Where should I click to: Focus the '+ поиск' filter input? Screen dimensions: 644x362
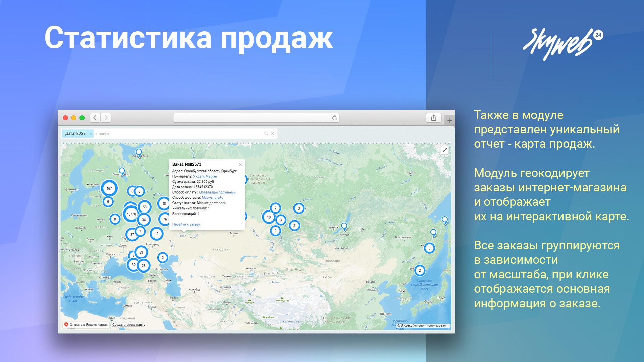(178, 134)
